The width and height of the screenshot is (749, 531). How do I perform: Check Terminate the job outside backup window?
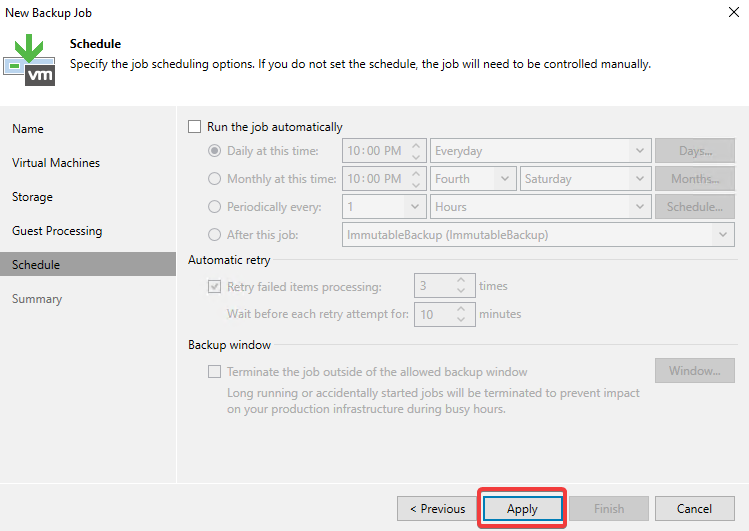click(214, 372)
